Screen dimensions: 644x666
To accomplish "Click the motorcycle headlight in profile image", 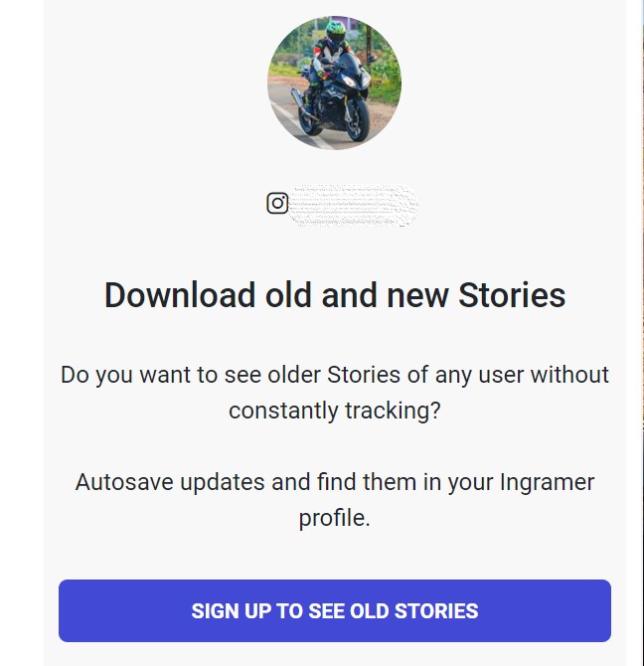I will coord(350,82).
